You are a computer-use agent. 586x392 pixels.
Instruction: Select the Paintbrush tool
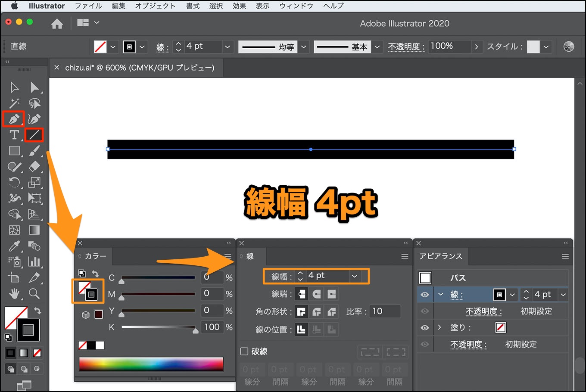coord(34,151)
